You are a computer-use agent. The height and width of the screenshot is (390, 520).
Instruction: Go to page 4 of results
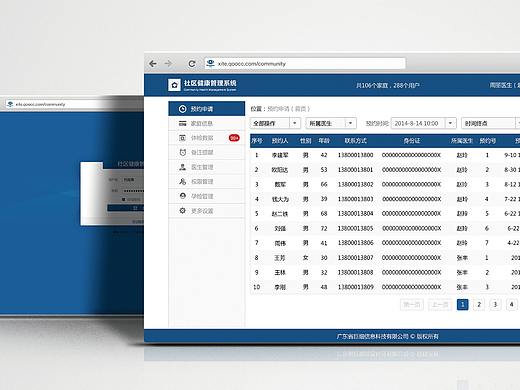(x=512, y=304)
